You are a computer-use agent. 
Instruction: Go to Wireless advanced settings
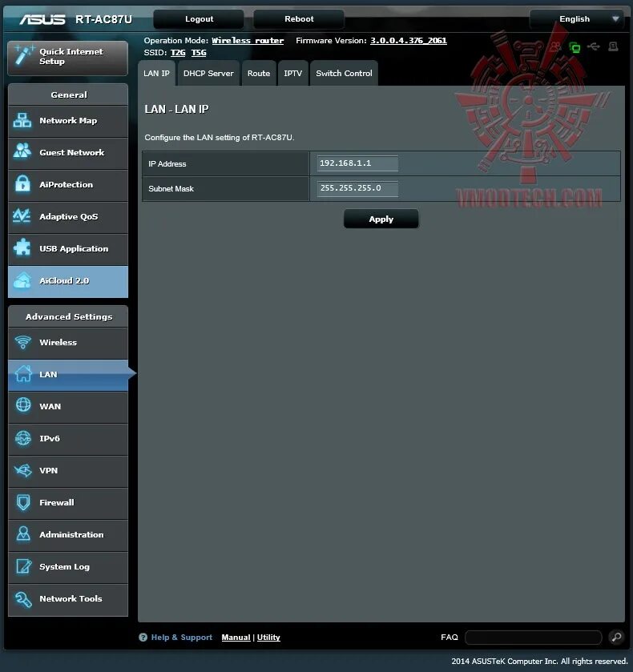(68, 344)
